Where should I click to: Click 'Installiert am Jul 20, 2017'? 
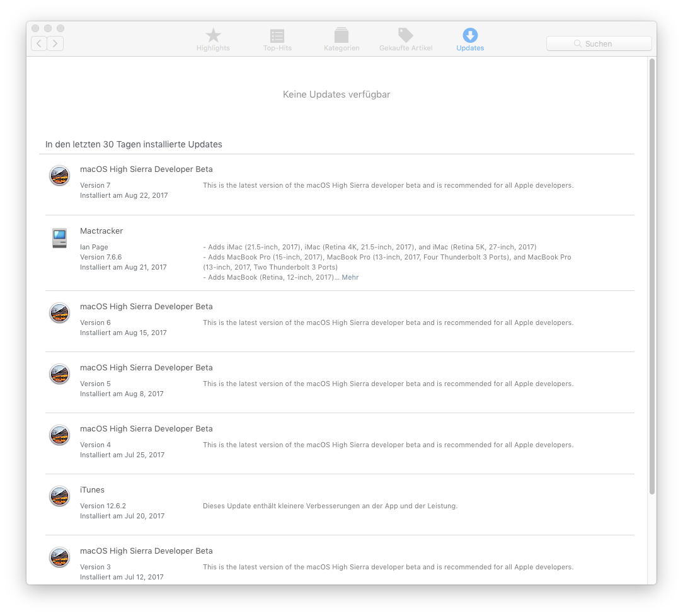tap(122, 516)
